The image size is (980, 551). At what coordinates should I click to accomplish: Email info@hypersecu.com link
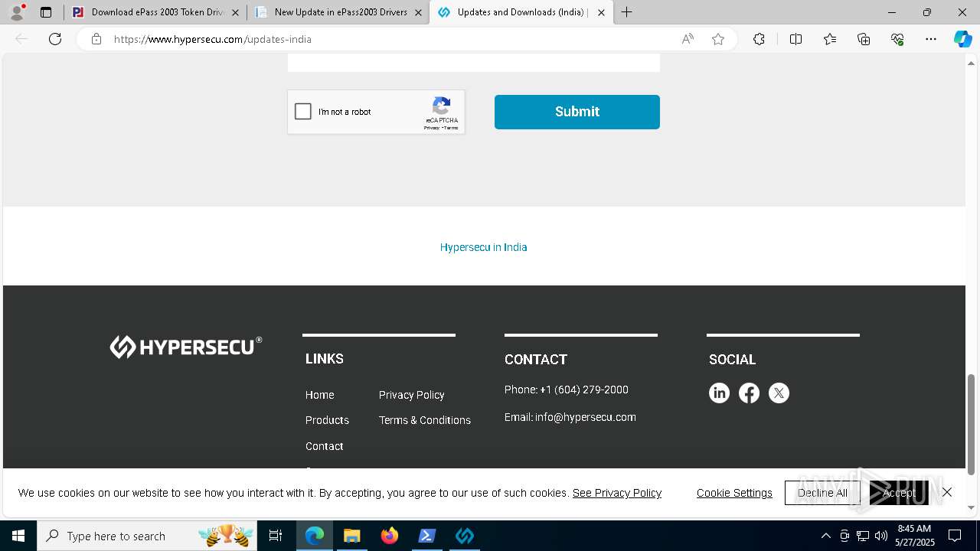coord(586,417)
